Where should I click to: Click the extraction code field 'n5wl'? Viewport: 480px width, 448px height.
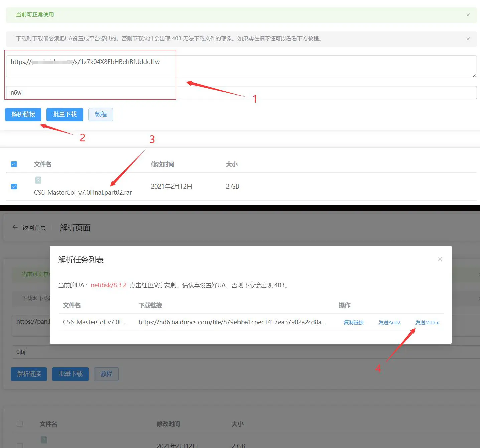pyautogui.click(x=241, y=93)
